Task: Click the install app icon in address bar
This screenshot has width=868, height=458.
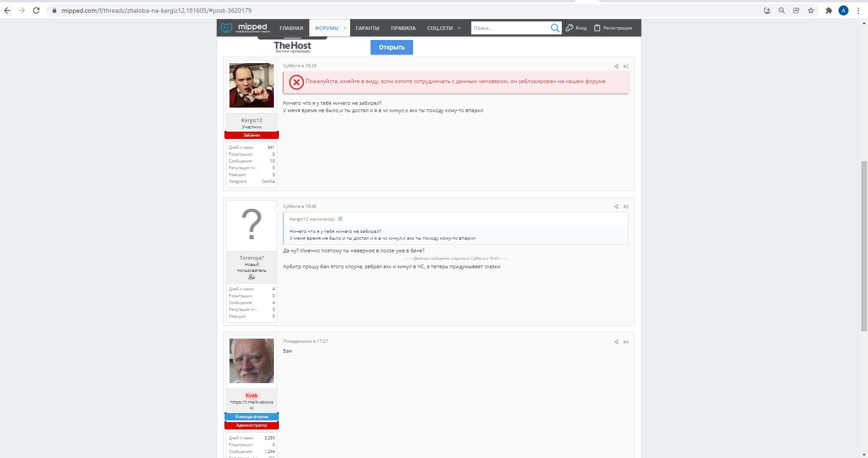Action: (767, 10)
